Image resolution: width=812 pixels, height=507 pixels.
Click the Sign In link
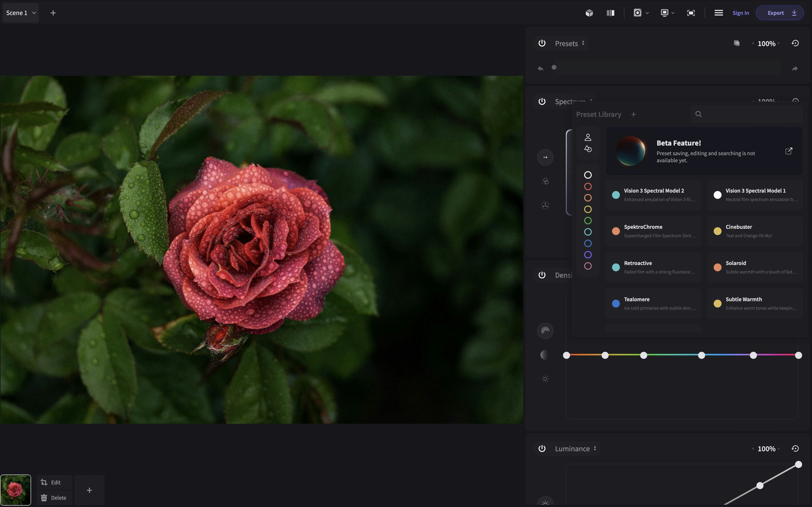click(x=740, y=13)
